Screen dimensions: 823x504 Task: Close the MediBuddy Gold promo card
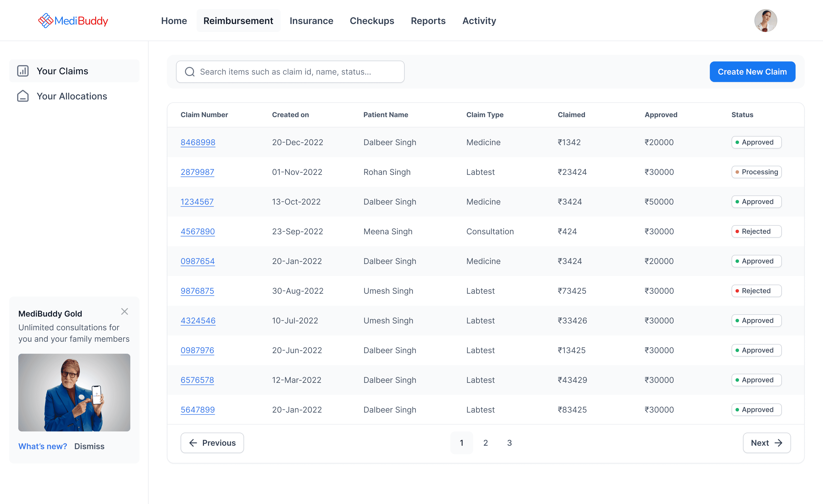[x=125, y=312]
